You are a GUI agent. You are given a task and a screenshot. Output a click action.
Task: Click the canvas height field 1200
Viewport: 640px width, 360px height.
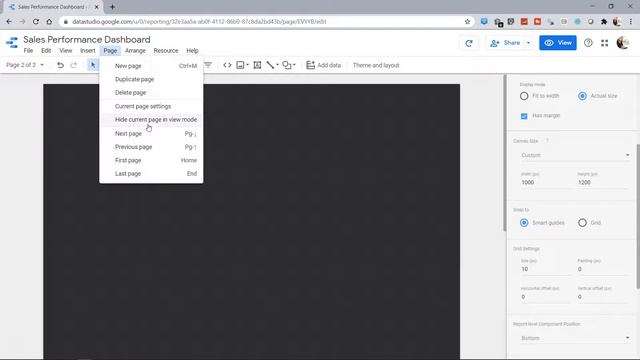coord(602,182)
